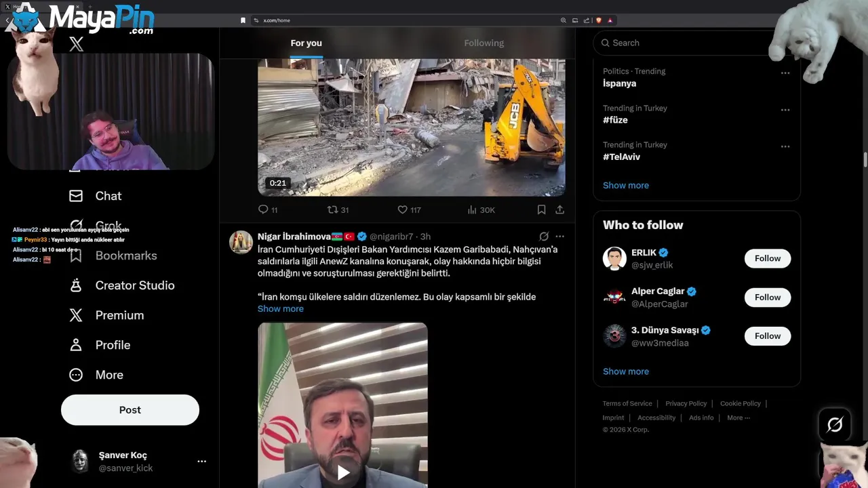
Task: Open the Cookie Policy link
Action: tap(741, 403)
